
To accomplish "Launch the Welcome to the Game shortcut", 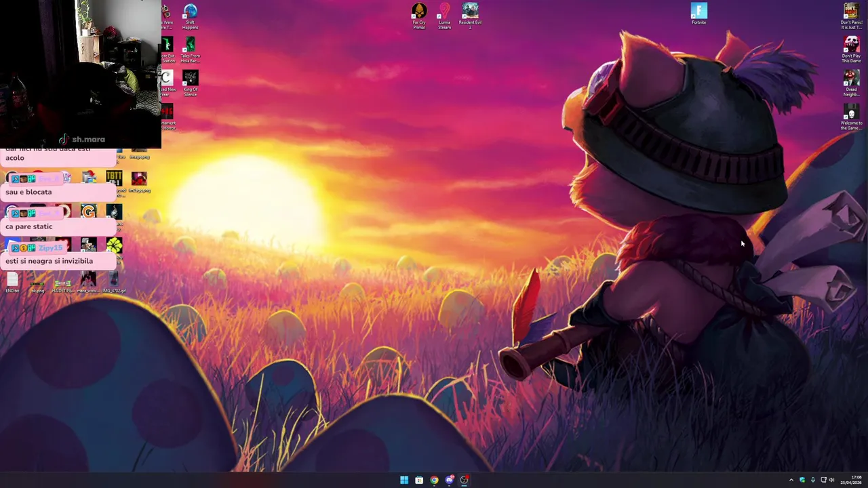I will (851, 117).
